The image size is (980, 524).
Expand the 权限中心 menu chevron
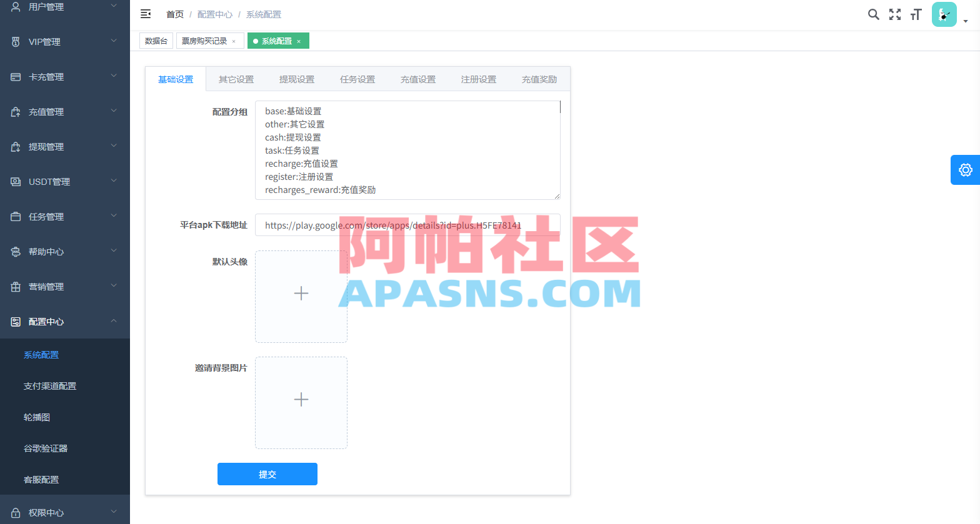pos(114,512)
